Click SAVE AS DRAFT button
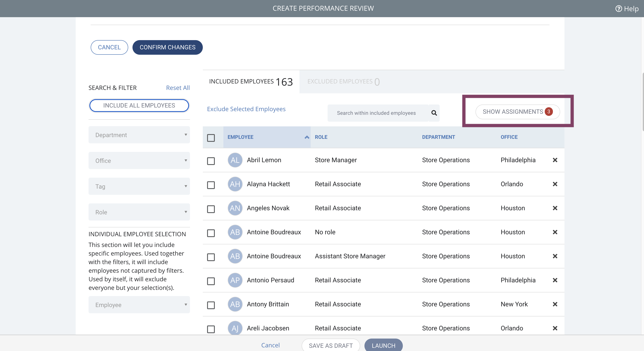 [x=331, y=345]
